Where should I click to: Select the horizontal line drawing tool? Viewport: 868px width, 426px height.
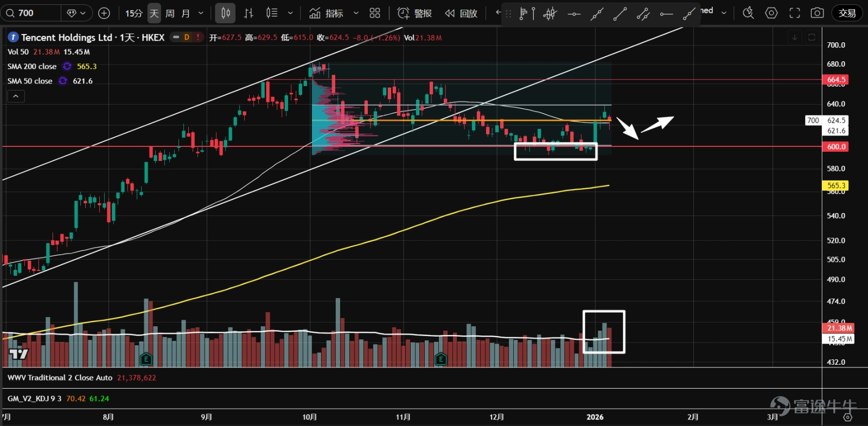(x=574, y=14)
